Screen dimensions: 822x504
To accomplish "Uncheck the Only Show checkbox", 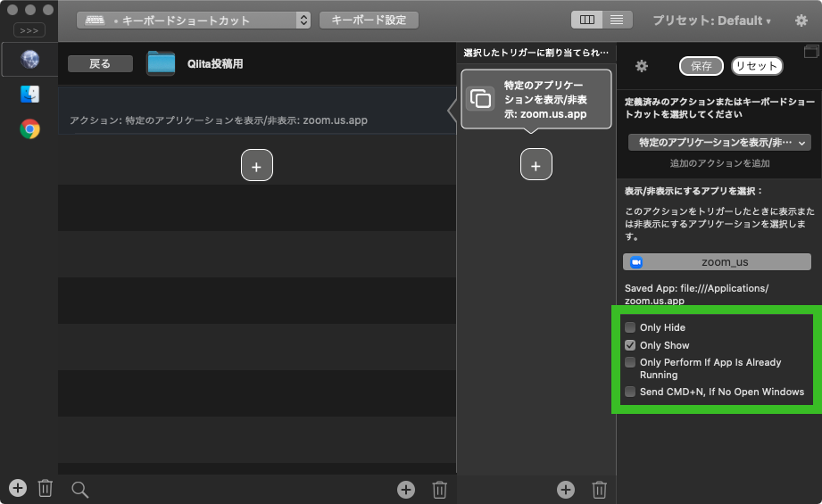I will click(630, 345).
